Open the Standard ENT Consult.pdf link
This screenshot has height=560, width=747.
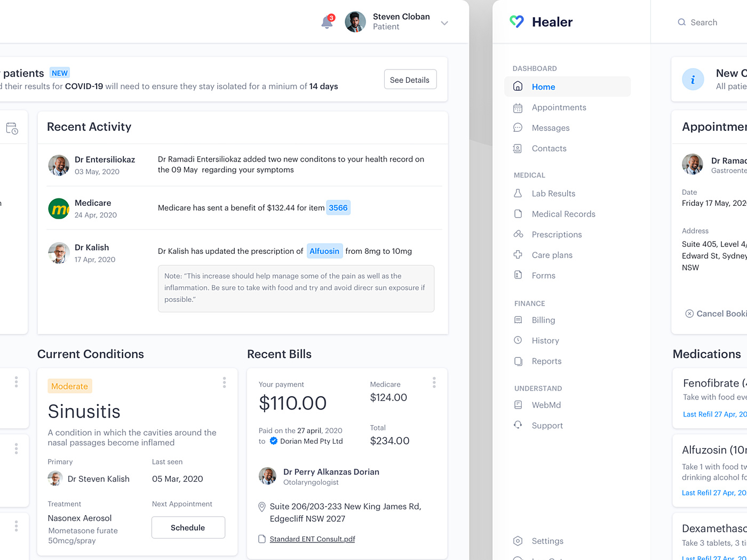click(x=312, y=539)
